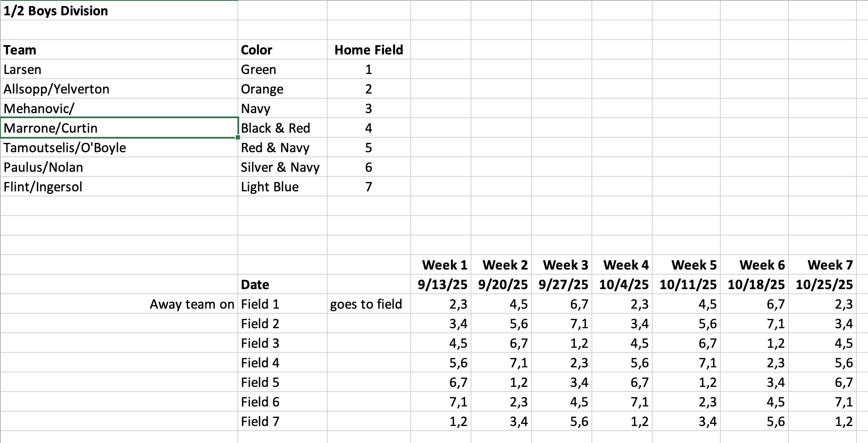Click the "Allsopp/Yelverton" team cell
This screenshot has width=868, height=443.
[x=57, y=89]
